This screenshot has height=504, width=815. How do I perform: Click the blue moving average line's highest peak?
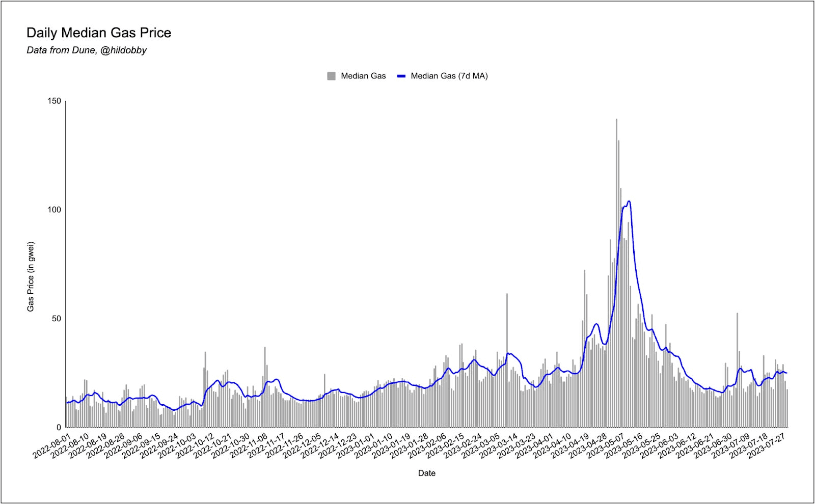[629, 202]
